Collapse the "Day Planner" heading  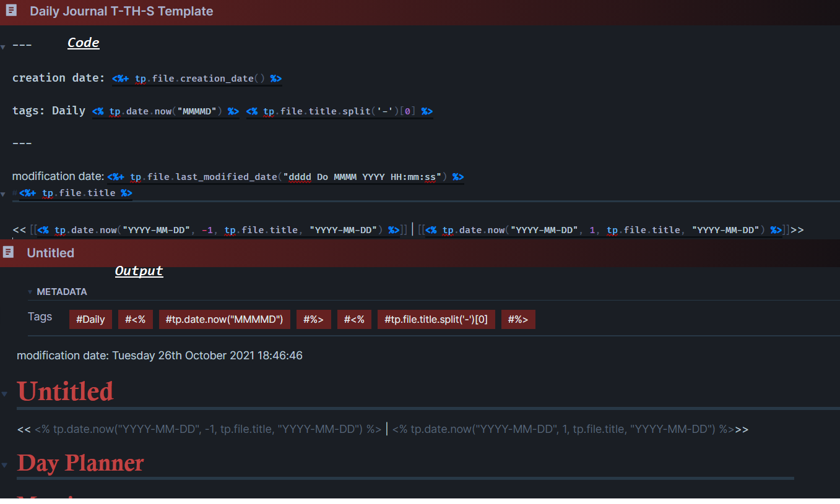[6, 464]
